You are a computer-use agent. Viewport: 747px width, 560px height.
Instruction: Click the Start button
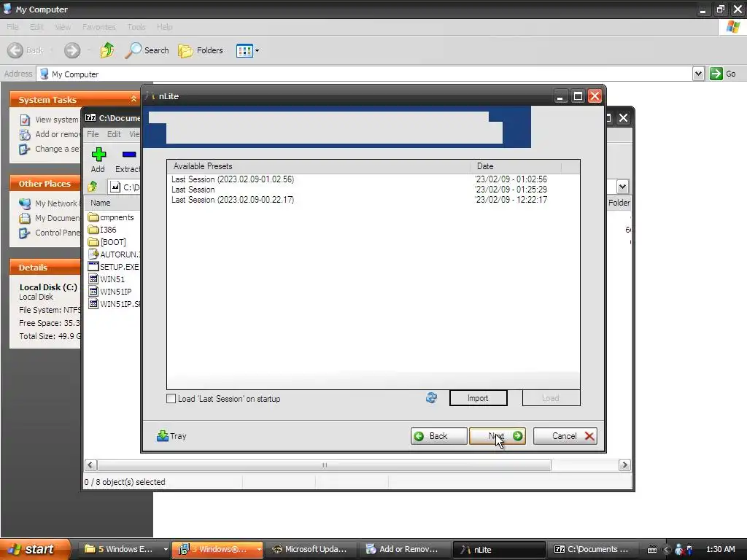(x=34, y=549)
